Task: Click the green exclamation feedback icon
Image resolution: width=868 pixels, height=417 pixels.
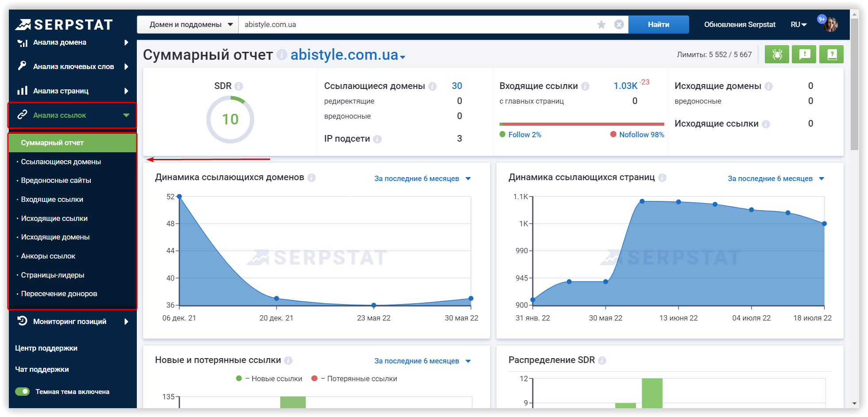Action: click(x=804, y=54)
